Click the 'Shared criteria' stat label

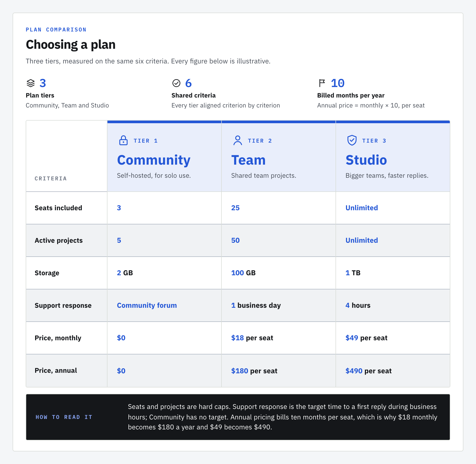coord(193,95)
